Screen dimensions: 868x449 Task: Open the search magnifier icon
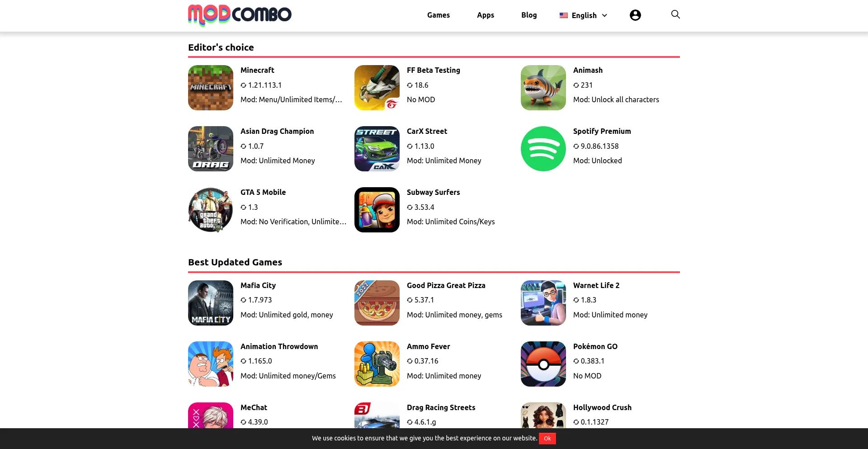[675, 14]
